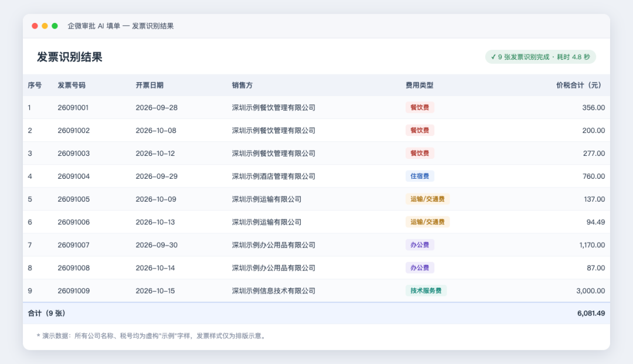Click the 发票号码 column header

point(72,85)
